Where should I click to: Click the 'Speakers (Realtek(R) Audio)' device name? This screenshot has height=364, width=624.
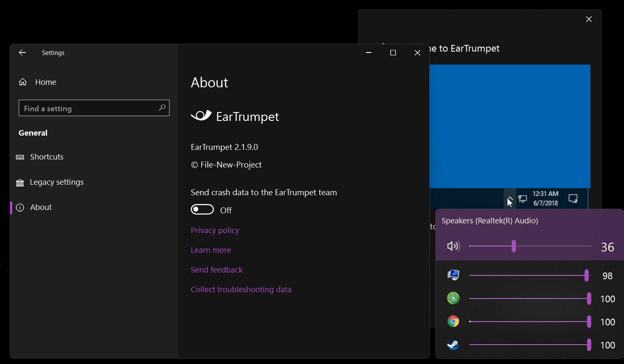pos(490,221)
